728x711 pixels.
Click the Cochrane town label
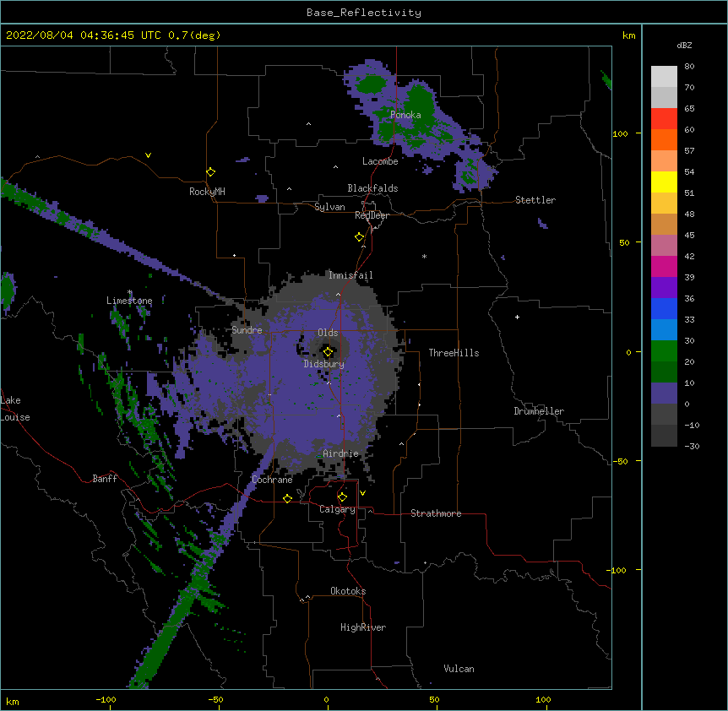click(x=272, y=480)
